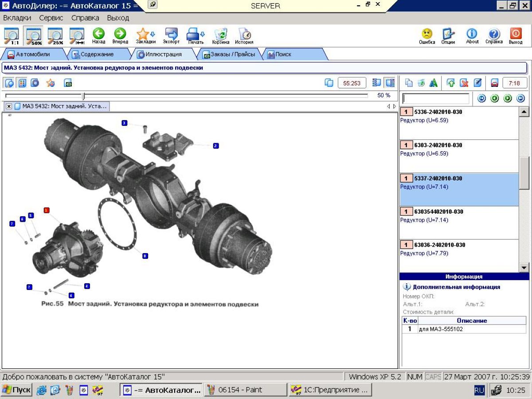The width and height of the screenshot is (532, 399).
Task: Click the parts search input field
Action: click(435, 98)
